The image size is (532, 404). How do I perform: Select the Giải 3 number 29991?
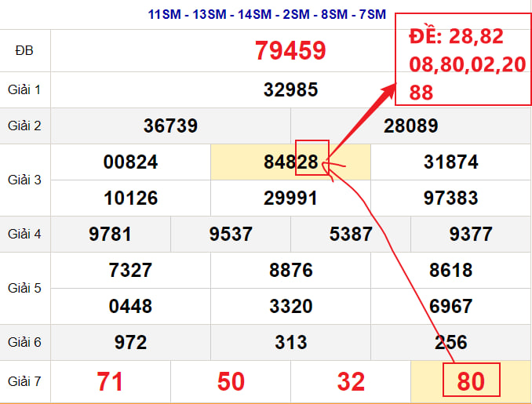pyautogui.click(x=291, y=198)
